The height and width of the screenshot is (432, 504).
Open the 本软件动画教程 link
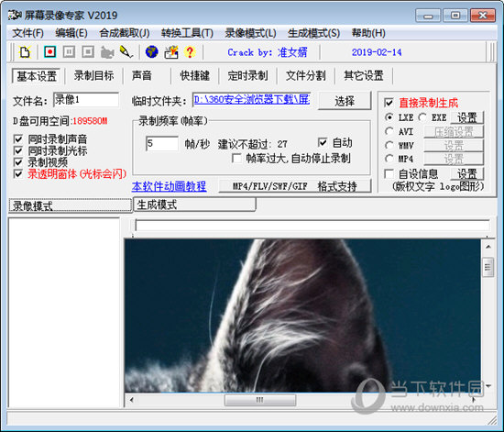(170, 186)
